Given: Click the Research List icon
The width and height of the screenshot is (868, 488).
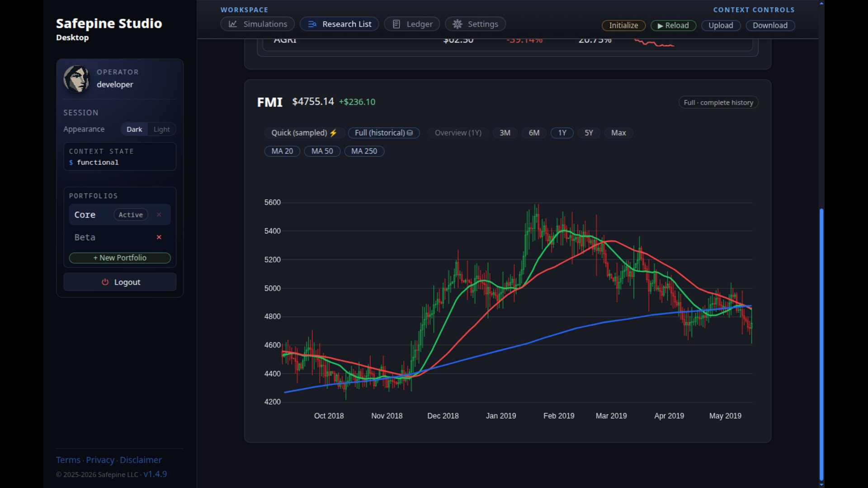Looking at the screenshot, I should click(312, 24).
